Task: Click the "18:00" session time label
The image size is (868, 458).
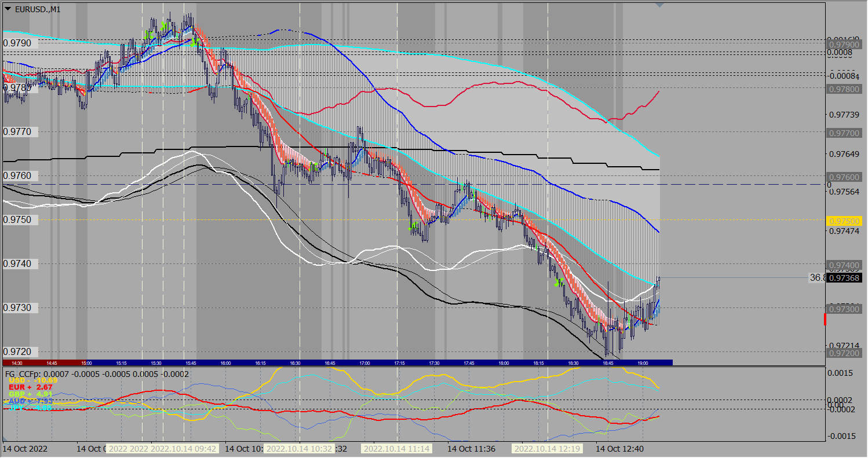Action: tap(504, 363)
